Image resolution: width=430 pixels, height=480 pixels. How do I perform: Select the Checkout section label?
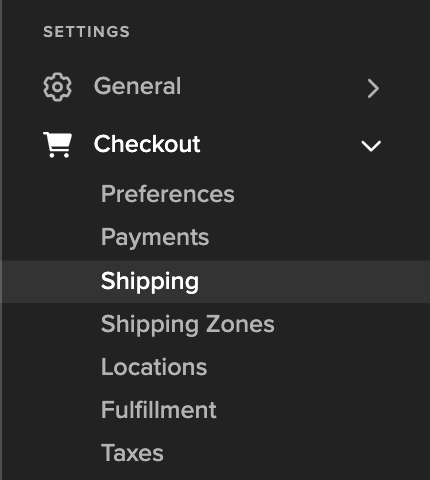coord(147,144)
